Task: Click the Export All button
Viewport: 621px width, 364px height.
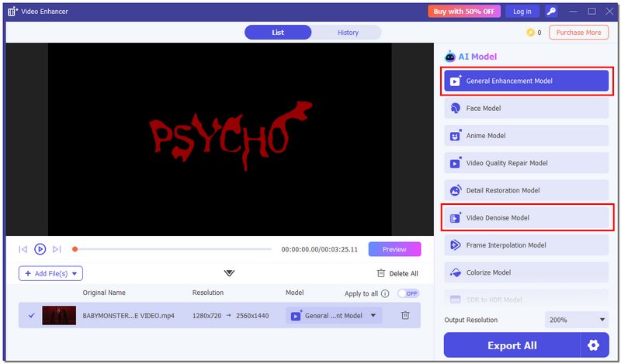Action: tap(512, 345)
